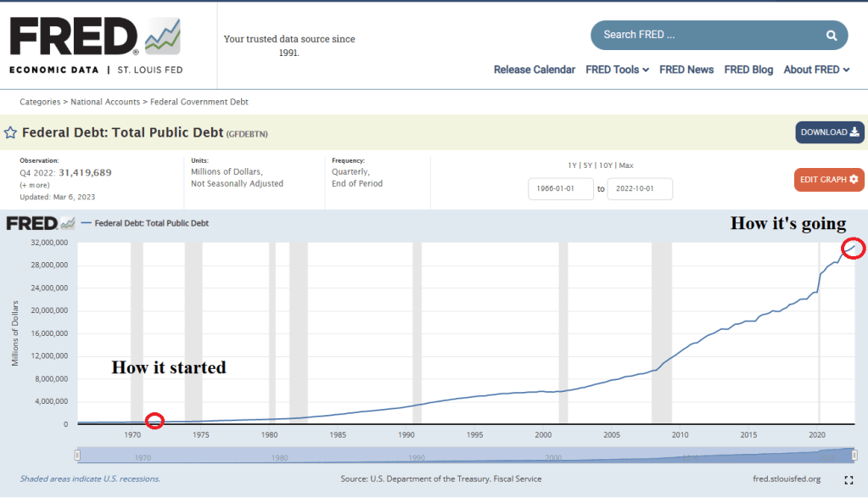Open the Edit Graph panel
868x498 pixels.
point(829,179)
